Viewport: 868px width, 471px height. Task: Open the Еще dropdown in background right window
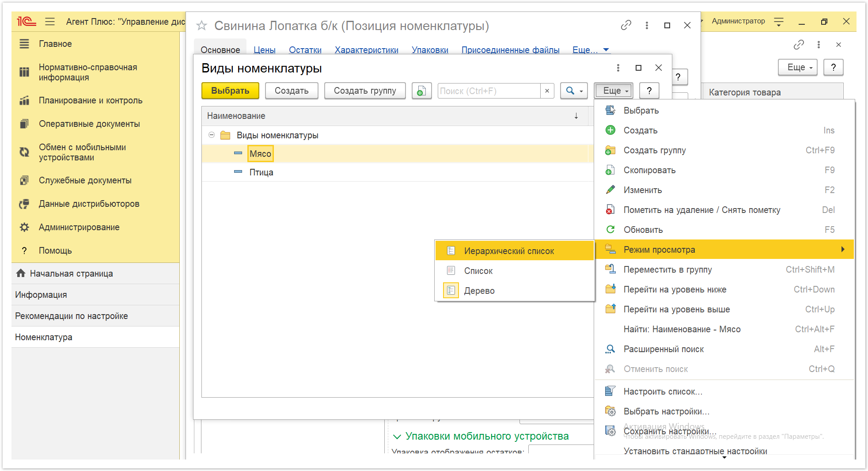click(x=798, y=67)
